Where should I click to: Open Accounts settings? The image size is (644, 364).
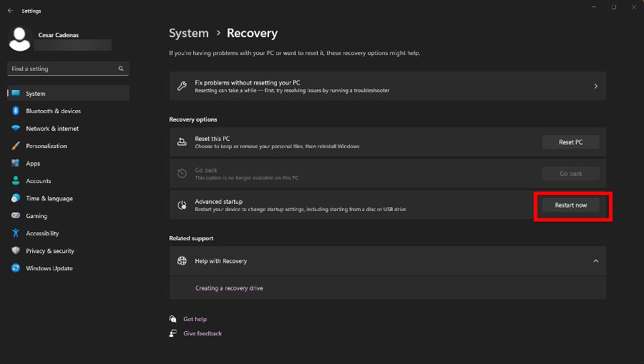[68, 180]
